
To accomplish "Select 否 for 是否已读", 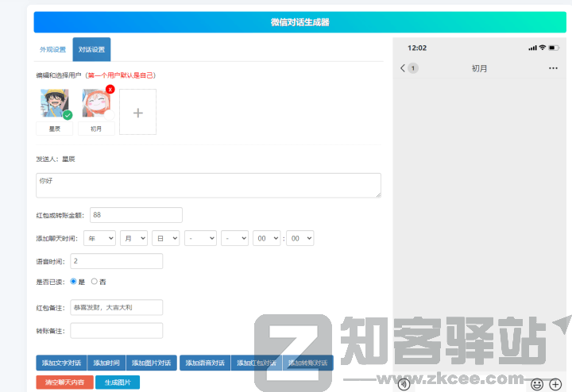I will tap(94, 281).
